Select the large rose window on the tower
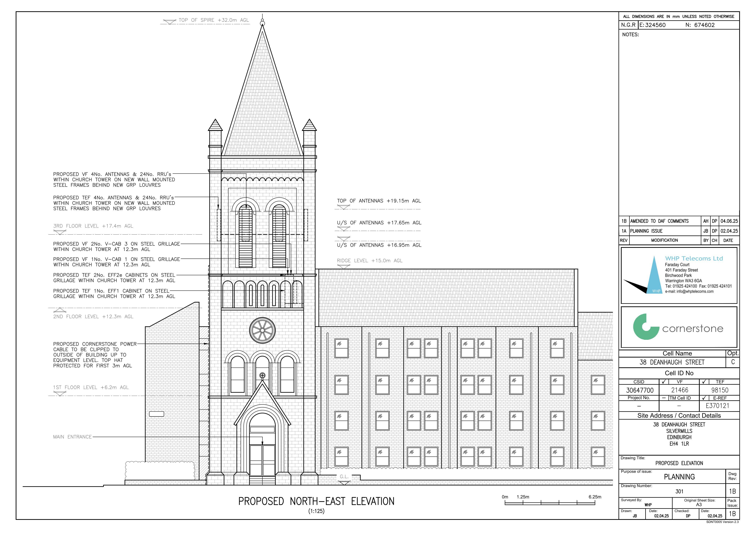Screen dimensions: 756x535 click(x=262, y=330)
